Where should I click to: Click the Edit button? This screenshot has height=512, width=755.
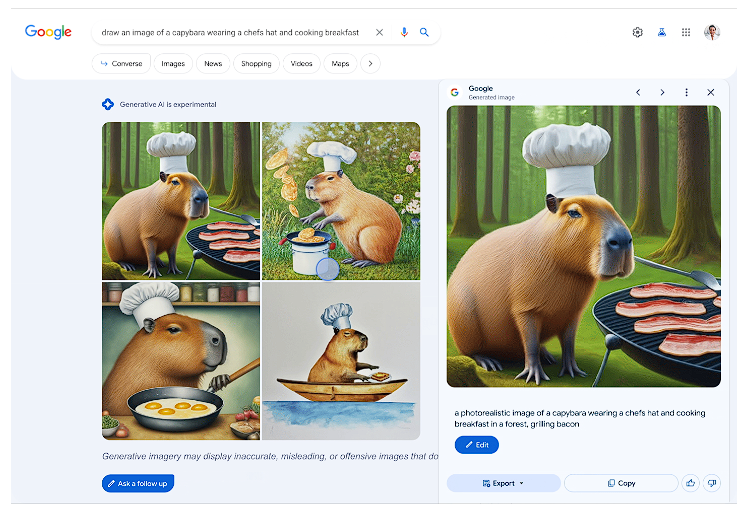[x=477, y=445]
